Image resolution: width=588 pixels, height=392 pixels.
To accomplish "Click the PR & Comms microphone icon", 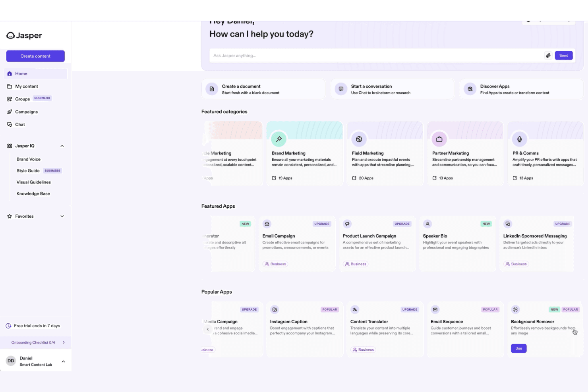I will pyautogui.click(x=520, y=139).
